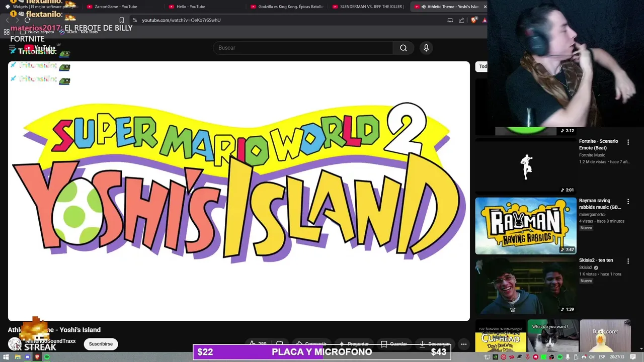
Task: Go back with browser back arrow
Action: (8, 20)
